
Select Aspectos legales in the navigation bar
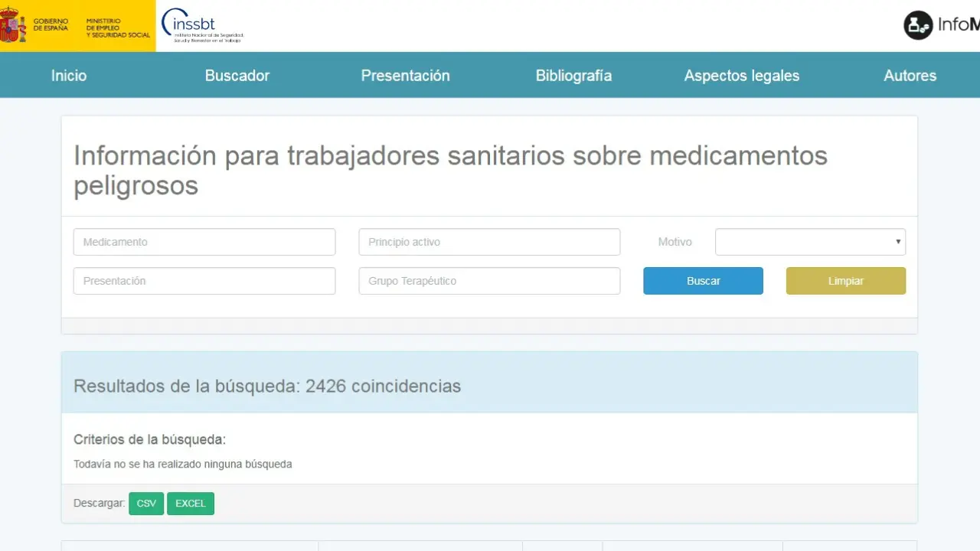[x=741, y=76]
